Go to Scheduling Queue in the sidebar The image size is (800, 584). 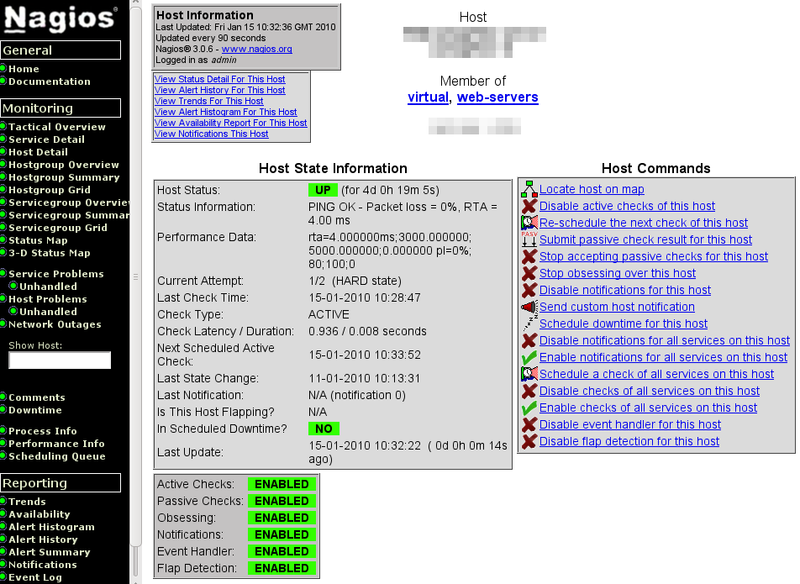tap(56, 456)
